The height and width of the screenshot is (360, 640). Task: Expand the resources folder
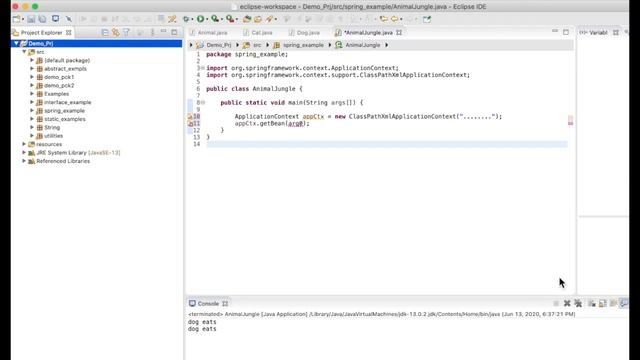[24, 144]
